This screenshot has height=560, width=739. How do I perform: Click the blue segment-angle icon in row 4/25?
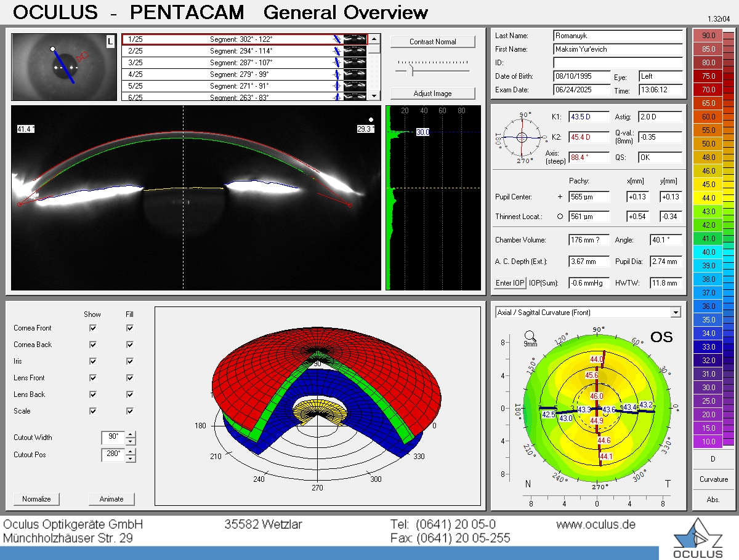tap(337, 74)
